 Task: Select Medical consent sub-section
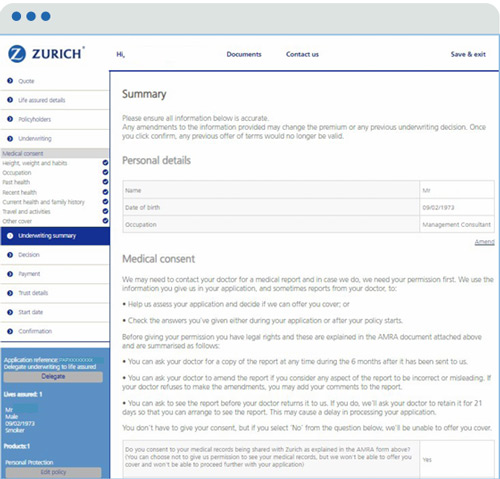pos(55,153)
